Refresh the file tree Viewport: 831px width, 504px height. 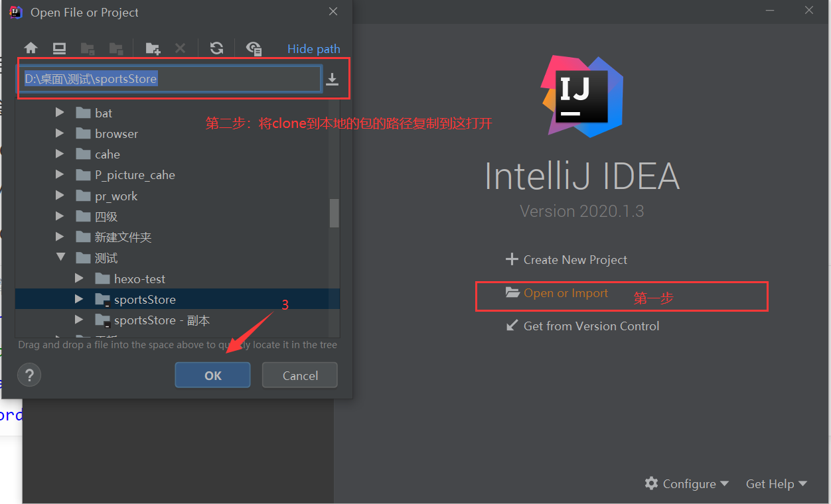(x=216, y=48)
